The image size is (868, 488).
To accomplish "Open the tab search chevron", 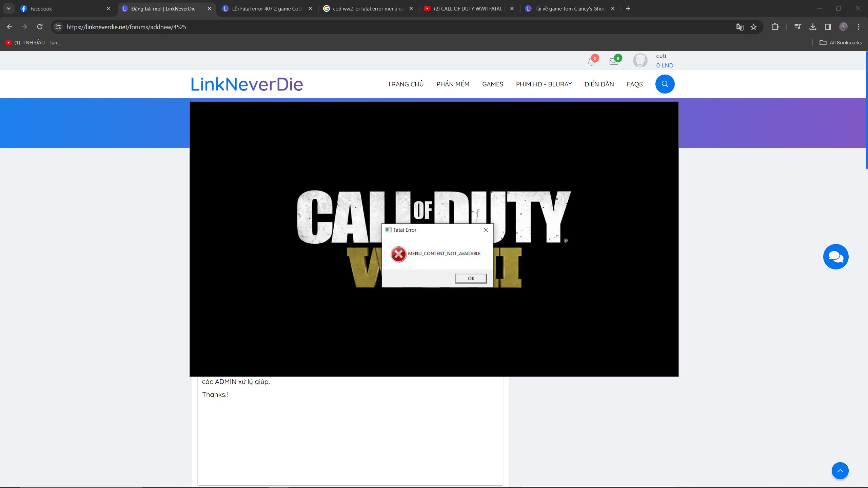I will tap(8, 8).
